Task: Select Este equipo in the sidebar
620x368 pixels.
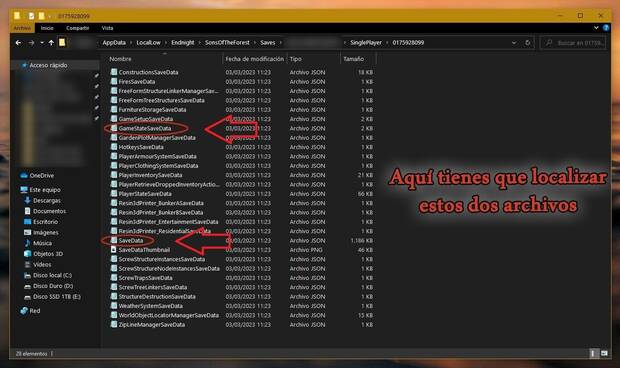Action: click(x=41, y=190)
